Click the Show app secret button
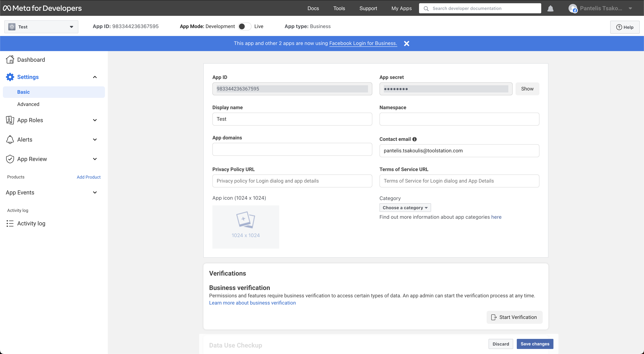The width and height of the screenshot is (644, 354). (527, 89)
